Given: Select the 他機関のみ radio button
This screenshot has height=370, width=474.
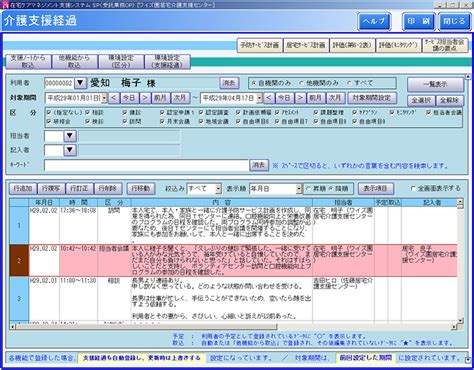Looking at the screenshot, I should tap(301, 83).
